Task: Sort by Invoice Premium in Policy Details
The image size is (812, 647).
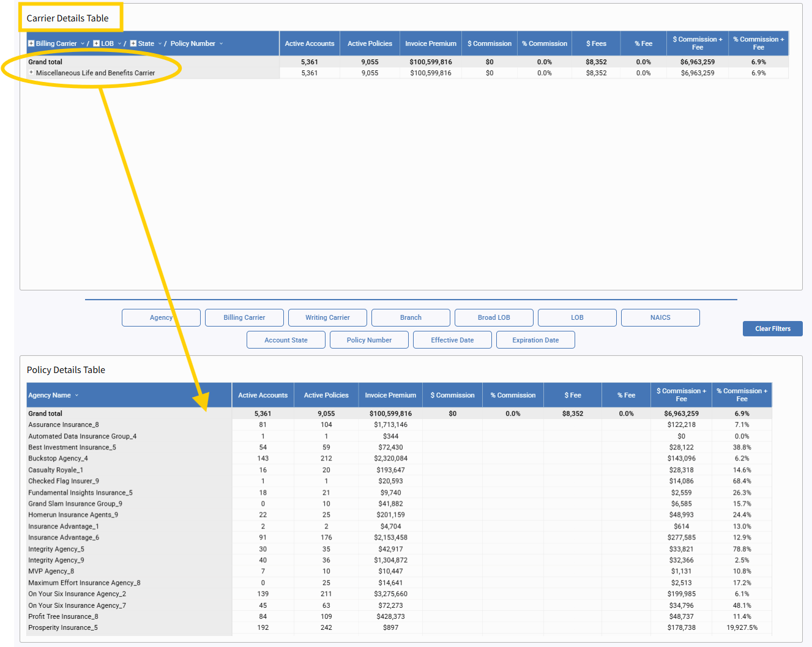Action: [390, 395]
